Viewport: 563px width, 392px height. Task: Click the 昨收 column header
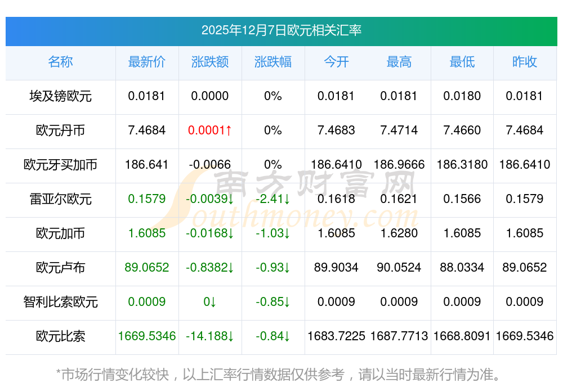(x=524, y=62)
